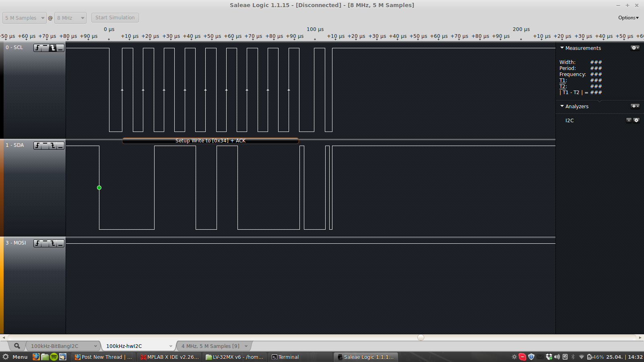This screenshot has width=644, height=362.
Task: Remove the I2C analyzer
Action: pyautogui.click(x=629, y=120)
